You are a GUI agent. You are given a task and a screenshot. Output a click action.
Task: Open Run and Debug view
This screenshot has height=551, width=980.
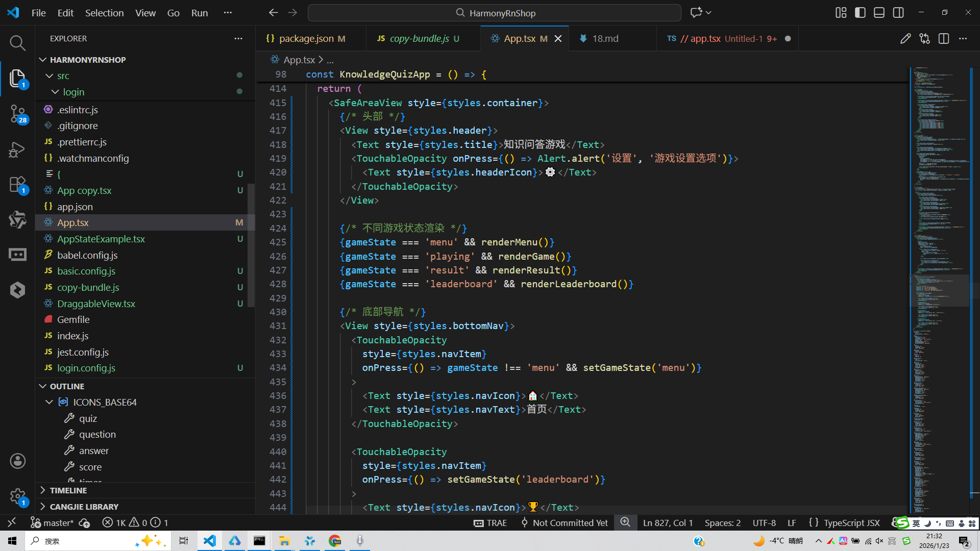[17, 149]
